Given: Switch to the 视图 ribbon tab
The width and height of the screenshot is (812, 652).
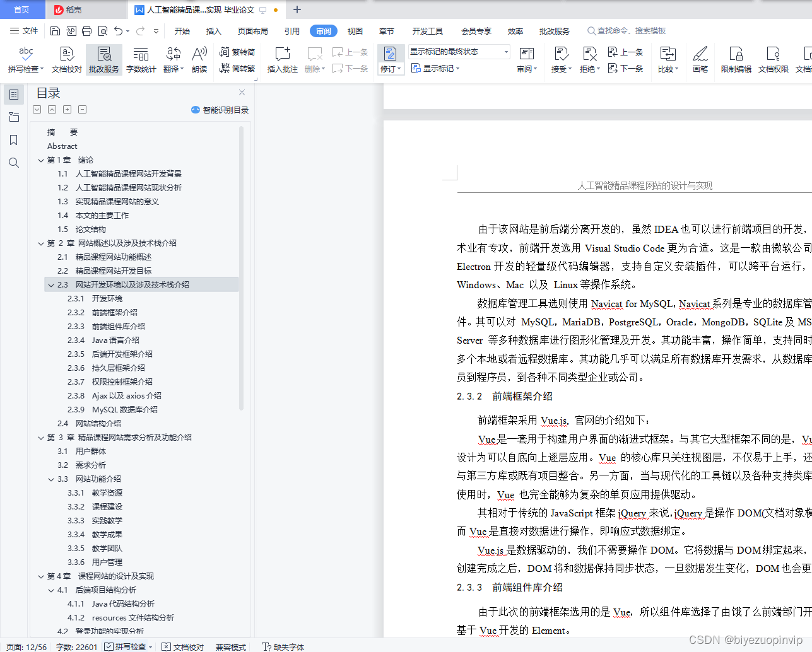Looking at the screenshot, I should pos(355,31).
